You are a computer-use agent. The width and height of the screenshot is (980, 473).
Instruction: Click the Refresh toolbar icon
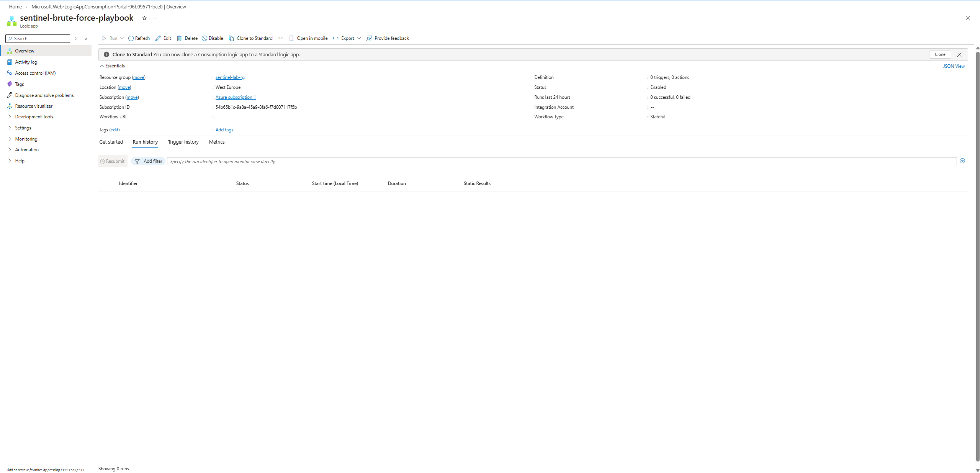131,38
